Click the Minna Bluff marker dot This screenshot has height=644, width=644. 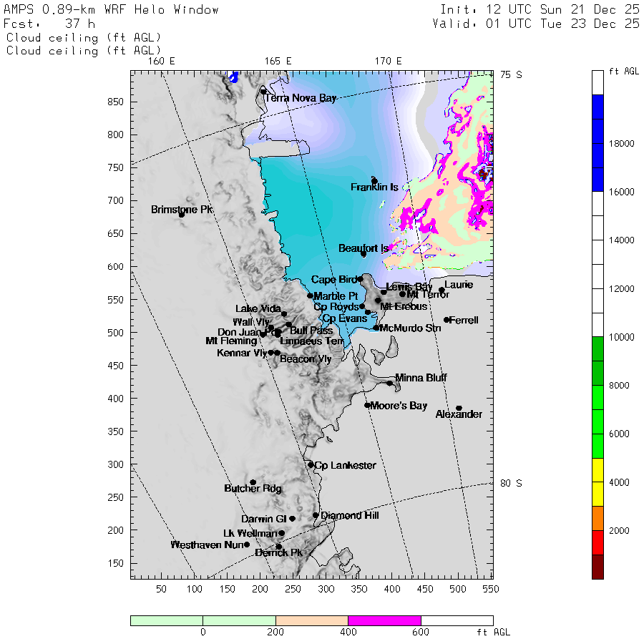point(389,384)
